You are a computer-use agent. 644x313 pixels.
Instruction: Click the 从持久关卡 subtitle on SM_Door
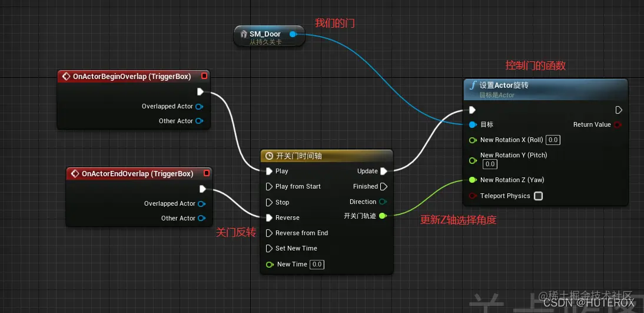[265, 41]
